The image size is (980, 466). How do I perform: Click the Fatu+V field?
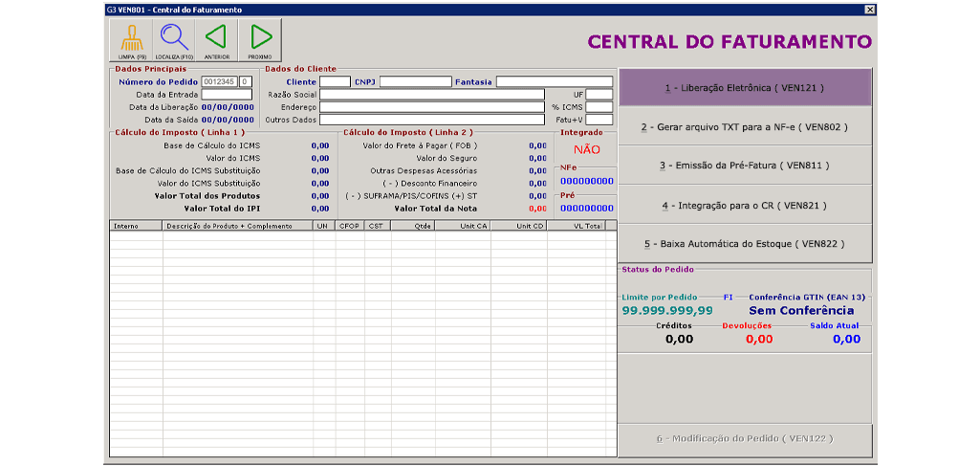coord(599,120)
